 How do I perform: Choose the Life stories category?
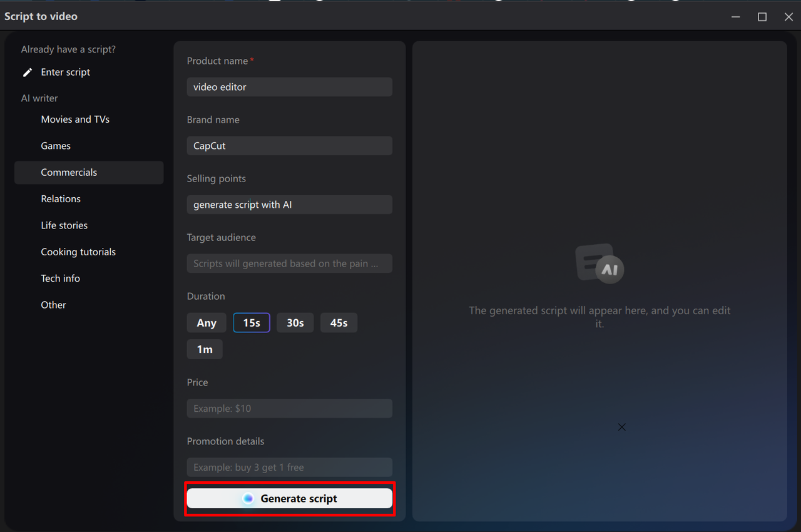[x=64, y=225]
